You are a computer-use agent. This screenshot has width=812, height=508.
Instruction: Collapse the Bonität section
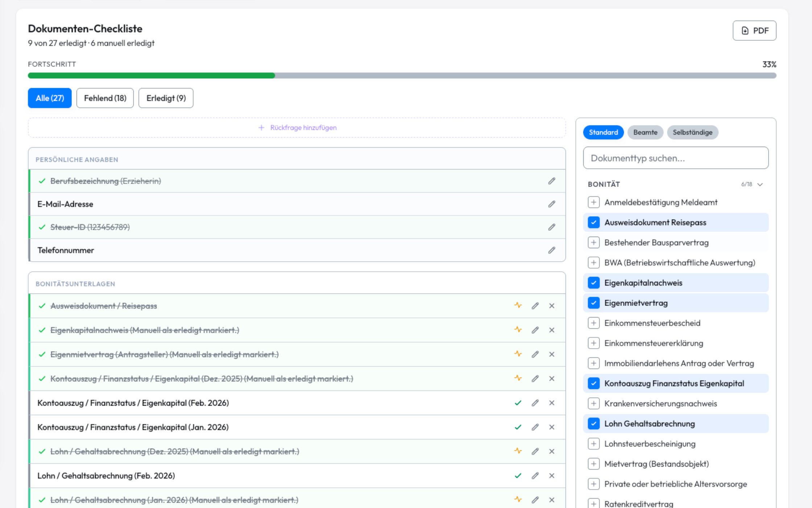(761, 184)
